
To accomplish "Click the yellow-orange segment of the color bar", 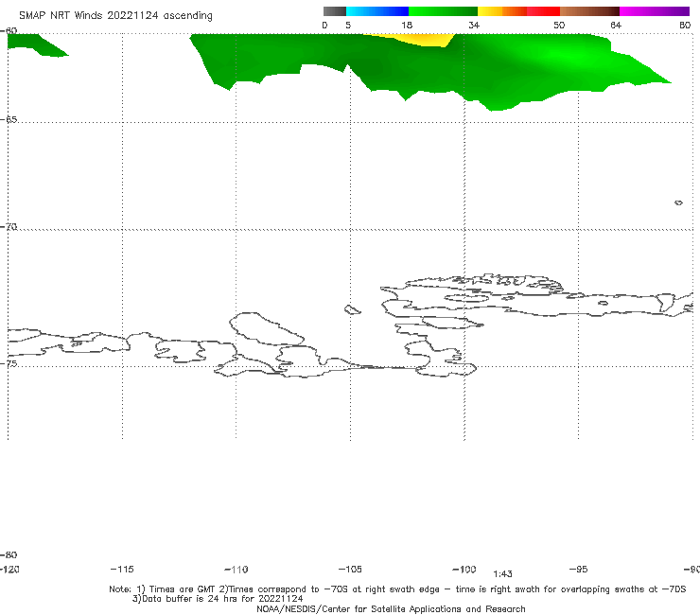I will (502, 11).
